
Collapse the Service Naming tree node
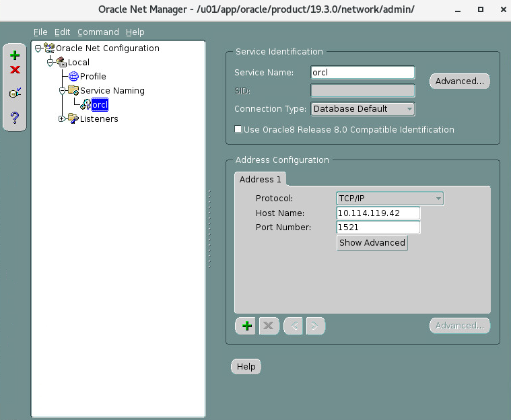[62, 91]
